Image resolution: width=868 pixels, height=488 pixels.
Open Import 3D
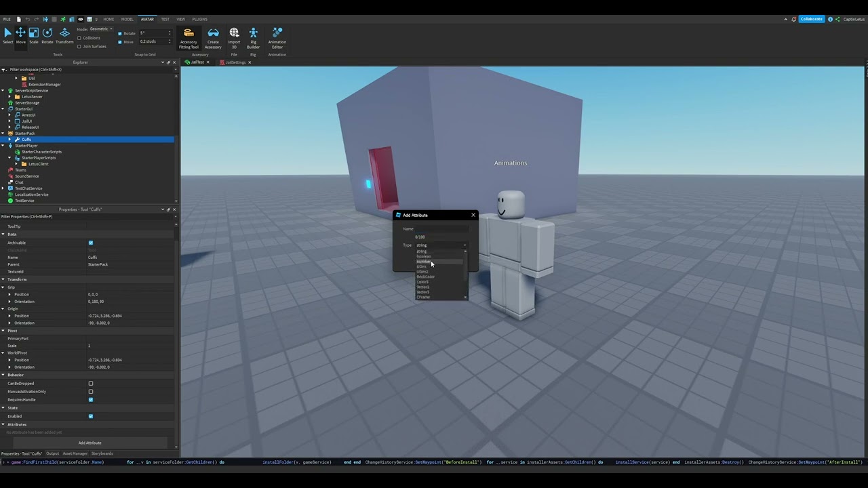coord(234,38)
